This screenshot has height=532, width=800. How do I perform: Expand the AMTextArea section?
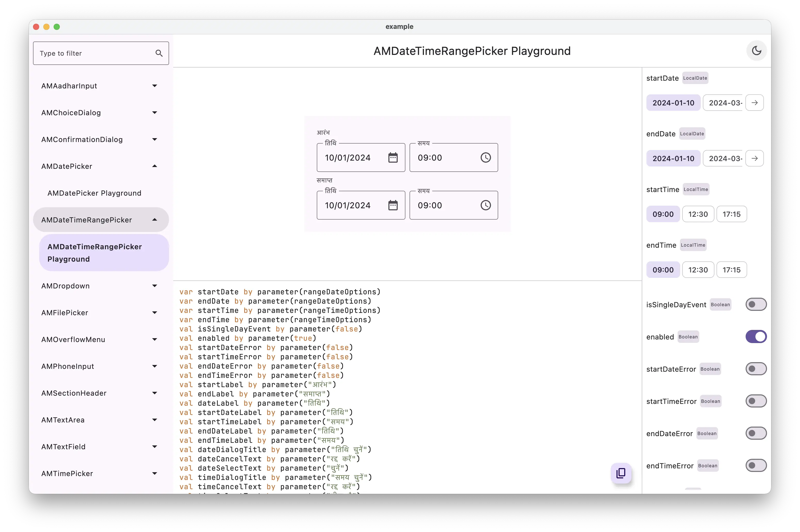101,420
